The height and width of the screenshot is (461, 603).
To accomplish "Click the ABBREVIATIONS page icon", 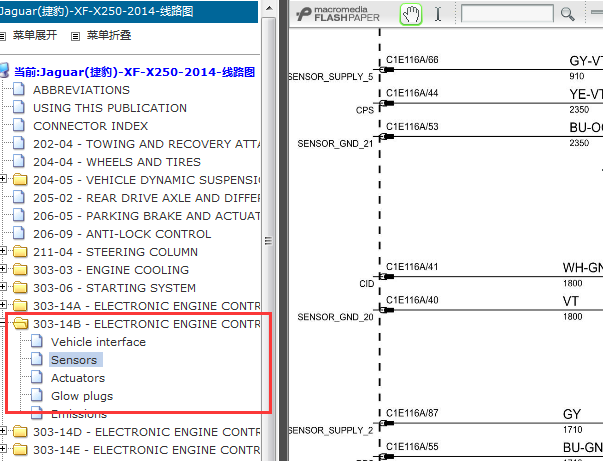I will coord(19,89).
